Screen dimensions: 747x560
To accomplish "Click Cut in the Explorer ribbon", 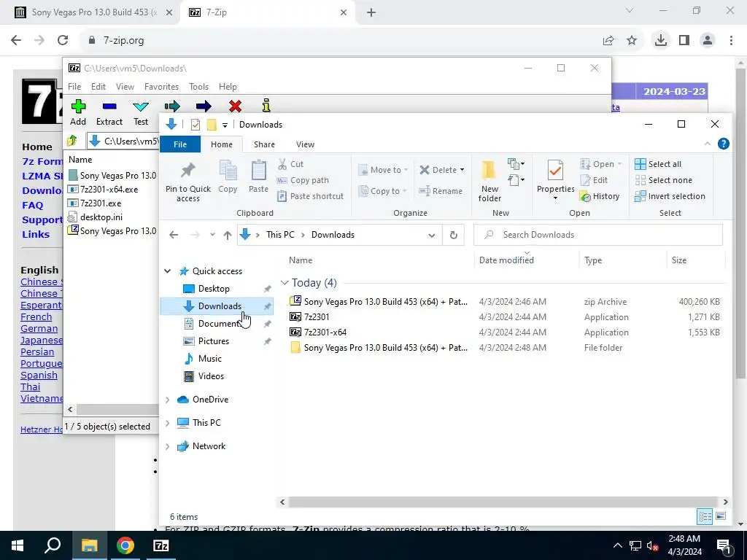I will point(290,164).
